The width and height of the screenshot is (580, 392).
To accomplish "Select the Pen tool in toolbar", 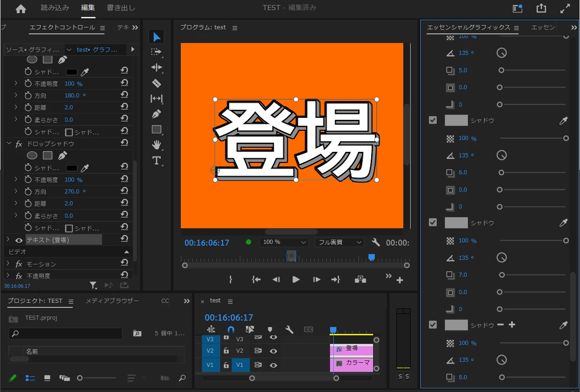I will (x=157, y=114).
